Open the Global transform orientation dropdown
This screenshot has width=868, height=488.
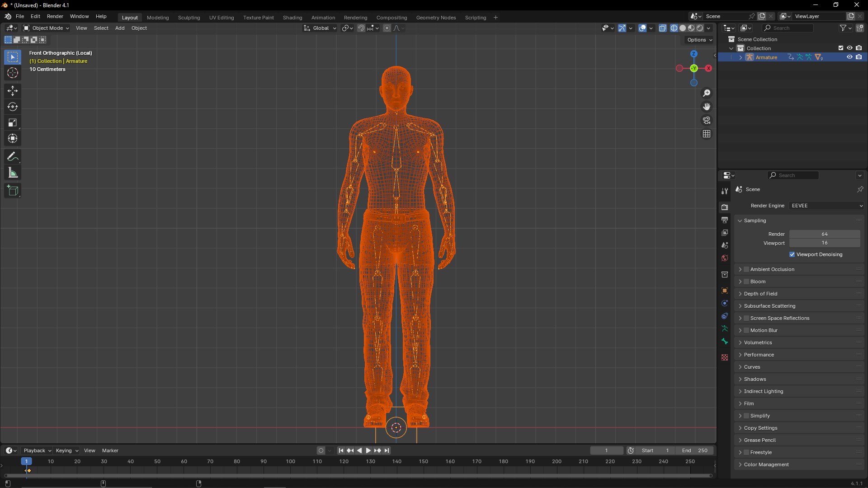[320, 28]
